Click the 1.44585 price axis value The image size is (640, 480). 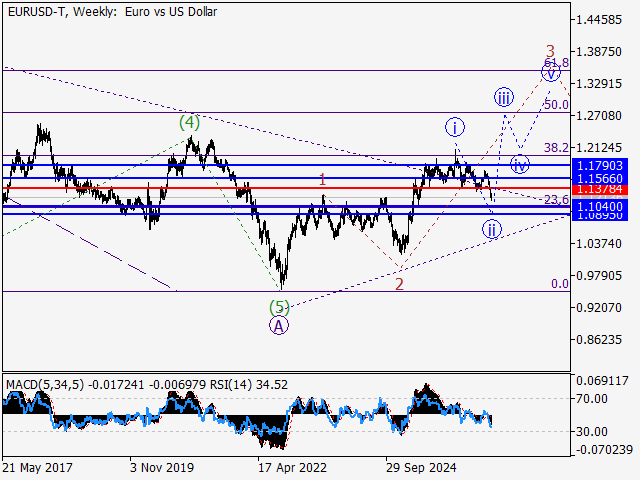point(599,20)
